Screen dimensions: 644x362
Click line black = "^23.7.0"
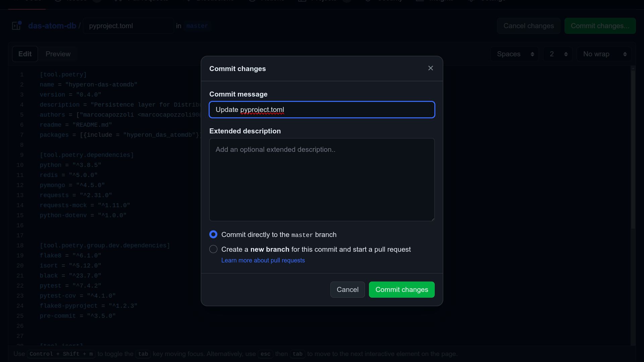(70, 276)
